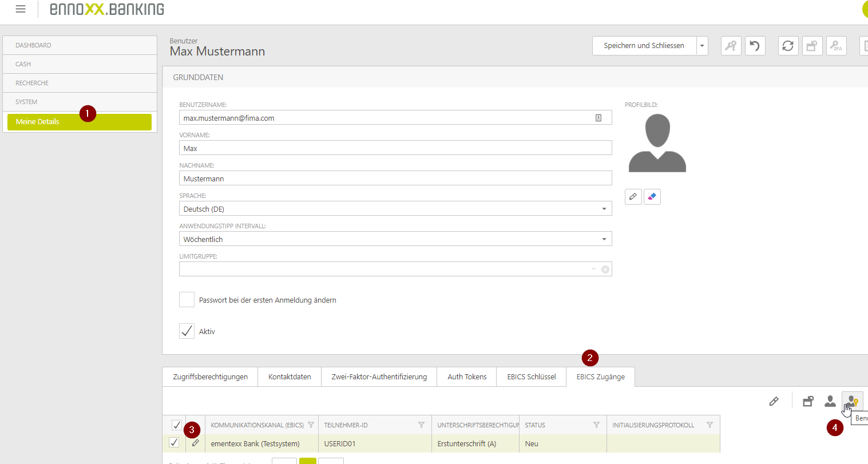Click pencil icon in ementexx Bank row
868x464 pixels.
coord(195,443)
